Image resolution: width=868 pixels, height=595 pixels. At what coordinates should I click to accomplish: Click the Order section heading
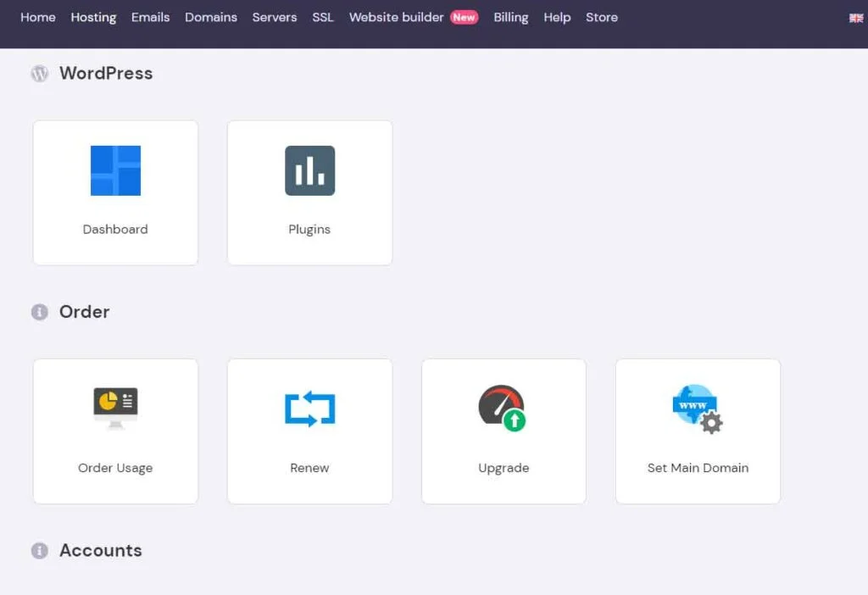pyautogui.click(x=85, y=312)
